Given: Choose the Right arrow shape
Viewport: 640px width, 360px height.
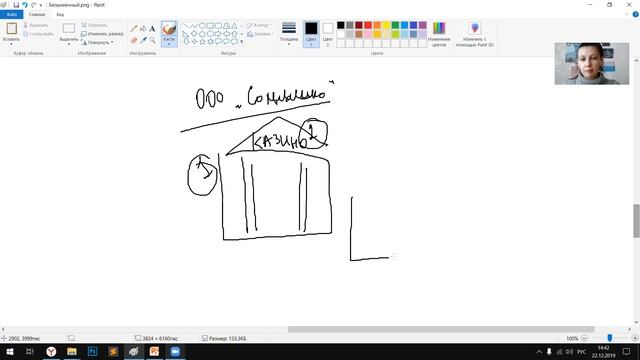Looking at the screenshot, I should coord(218,33).
